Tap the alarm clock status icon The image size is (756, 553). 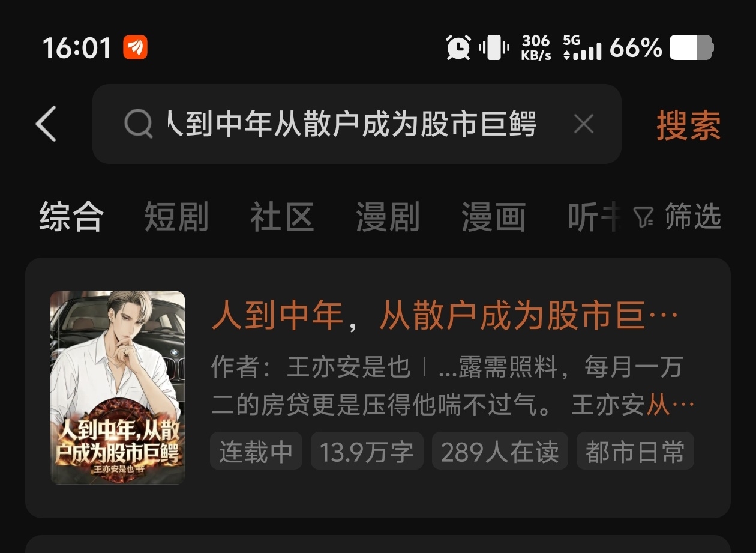[x=458, y=47]
